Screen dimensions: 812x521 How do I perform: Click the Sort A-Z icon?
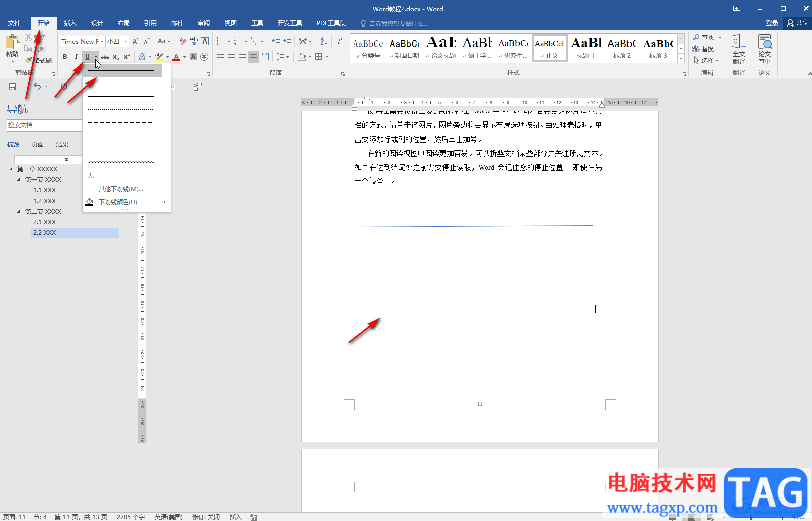point(324,41)
